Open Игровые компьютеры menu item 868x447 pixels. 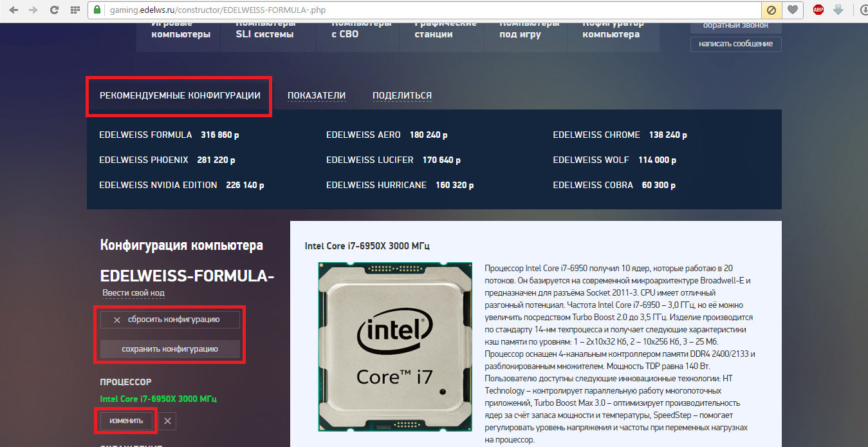pyautogui.click(x=181, y=30)
